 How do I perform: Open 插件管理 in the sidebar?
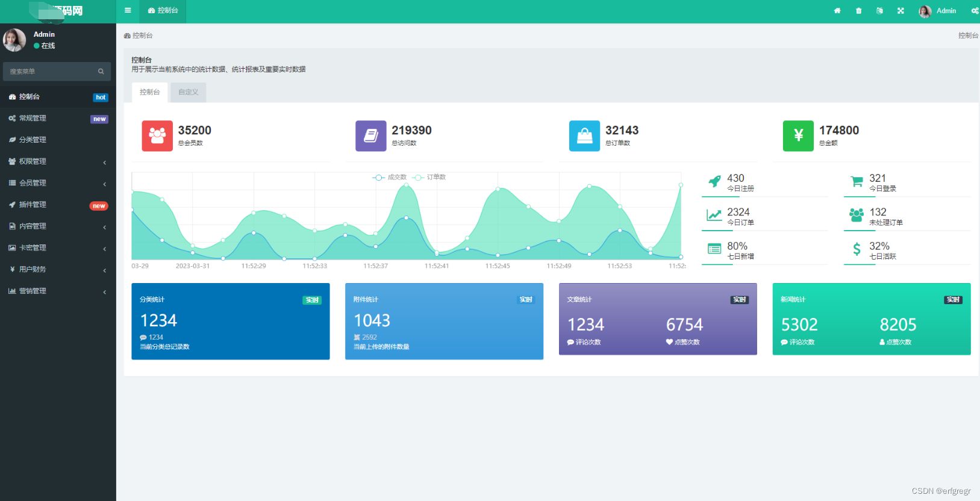(x=33, y=205)
